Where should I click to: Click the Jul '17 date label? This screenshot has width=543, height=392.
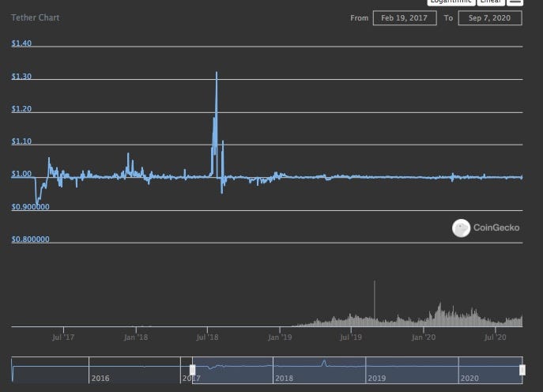tap(63, 337)
